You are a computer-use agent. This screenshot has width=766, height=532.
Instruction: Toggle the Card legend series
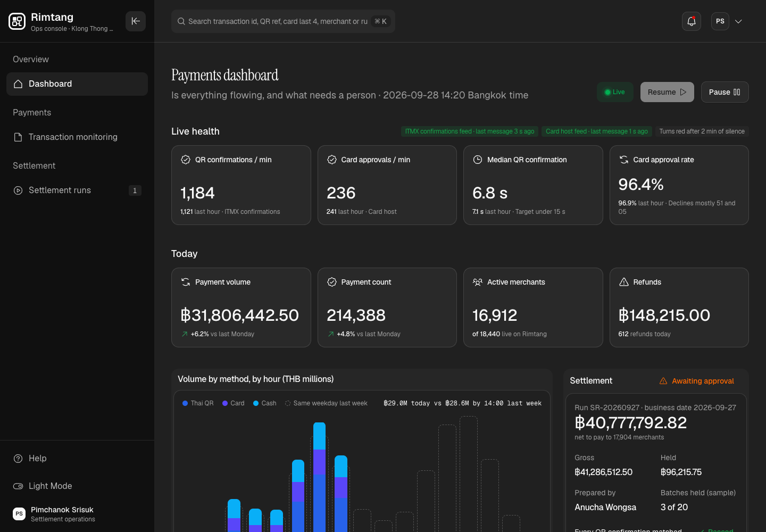tap(234, 403)
